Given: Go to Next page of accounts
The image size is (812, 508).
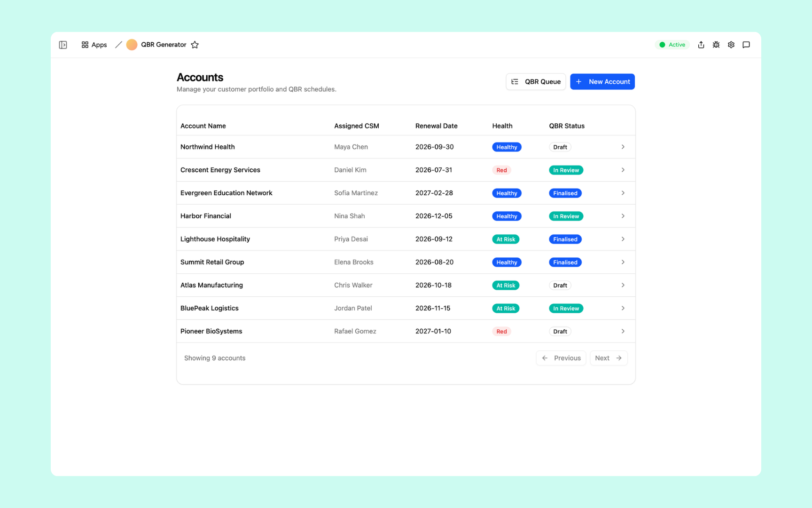Looking at the screenshot, I should click(609, 358).
